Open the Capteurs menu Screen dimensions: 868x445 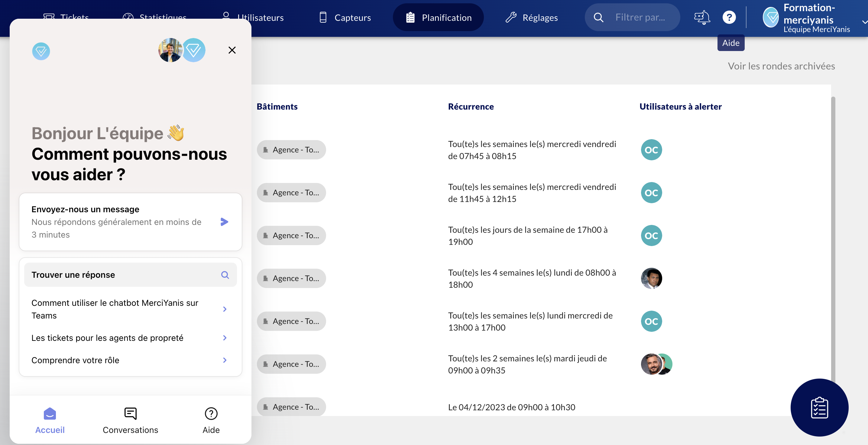point(345,18)
